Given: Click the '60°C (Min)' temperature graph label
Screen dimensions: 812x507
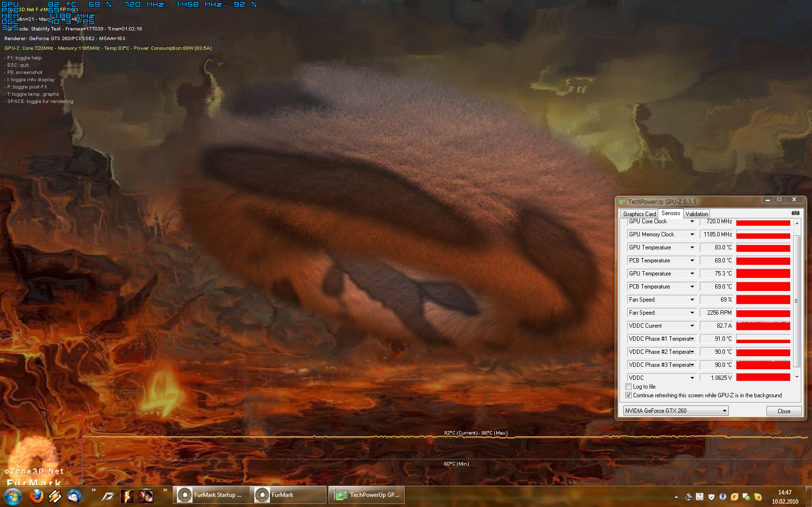Looking at the screenshot, I should coord(457,464).
